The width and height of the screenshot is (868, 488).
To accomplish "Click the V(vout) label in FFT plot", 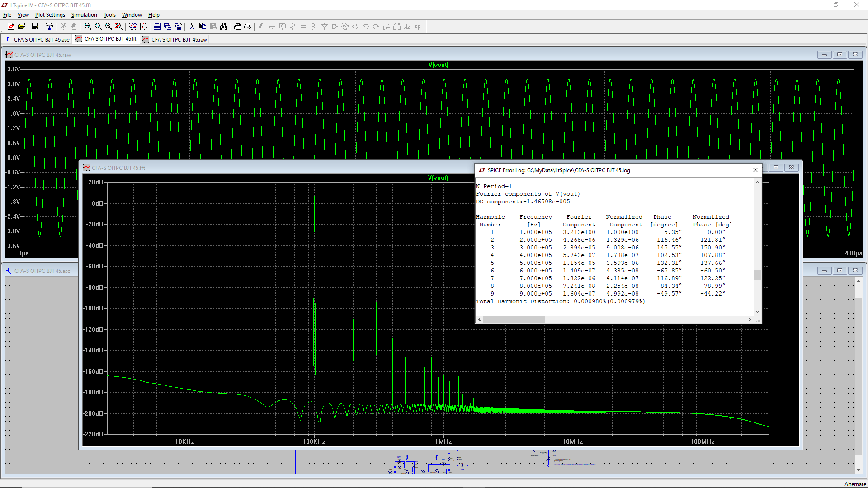I will pos(438,178).
